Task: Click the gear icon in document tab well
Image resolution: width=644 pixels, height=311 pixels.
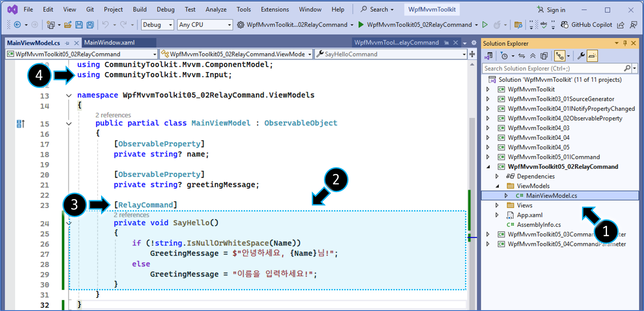Action: click(474, 43)
